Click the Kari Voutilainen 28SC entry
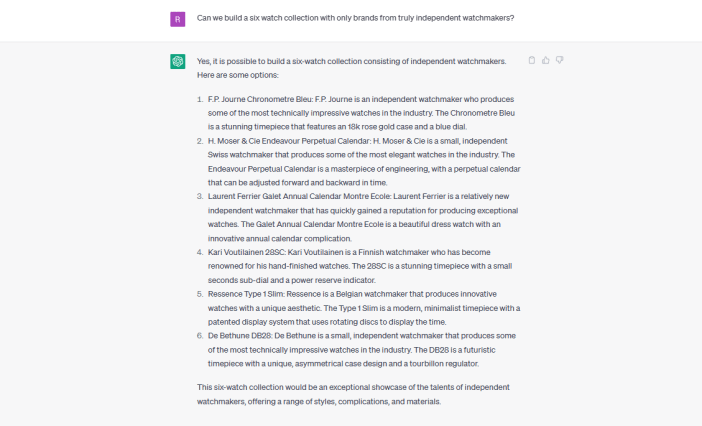 pos(360,266)
